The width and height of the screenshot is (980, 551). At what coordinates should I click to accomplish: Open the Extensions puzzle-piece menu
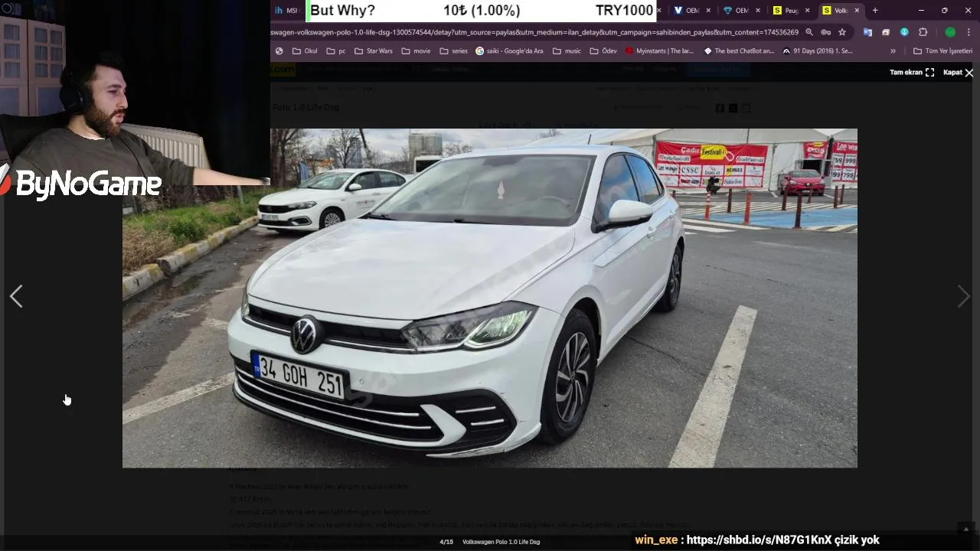click(x=923, y=32)
